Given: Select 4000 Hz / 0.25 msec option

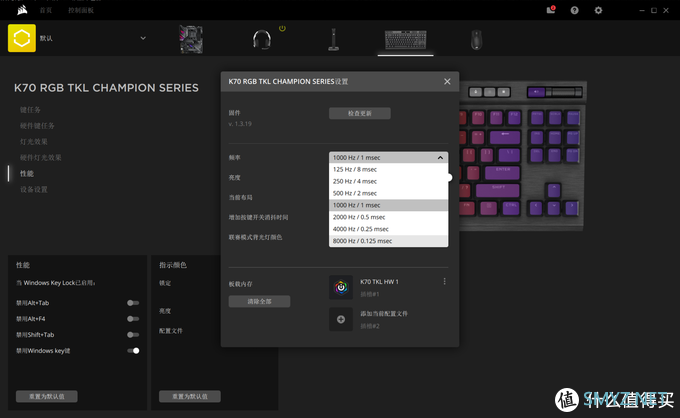Looking at the screenshot, I should click(x=389, y=229).
